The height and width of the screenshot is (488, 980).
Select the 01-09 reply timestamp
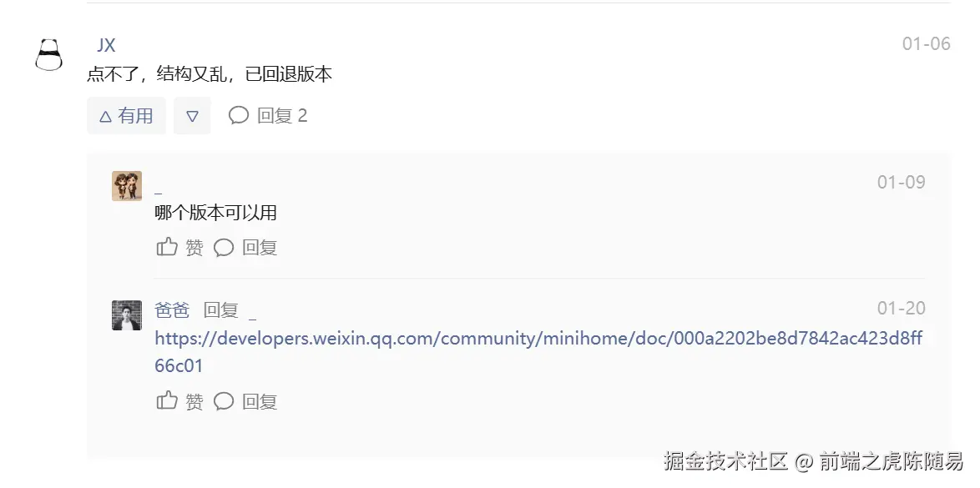tap(902, 182)
